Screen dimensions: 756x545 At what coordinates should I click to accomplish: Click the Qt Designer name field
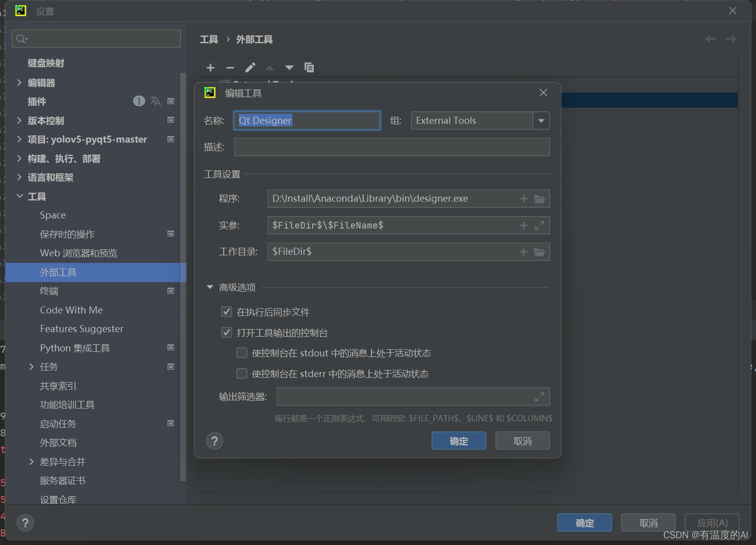click(x=307, y=121)
